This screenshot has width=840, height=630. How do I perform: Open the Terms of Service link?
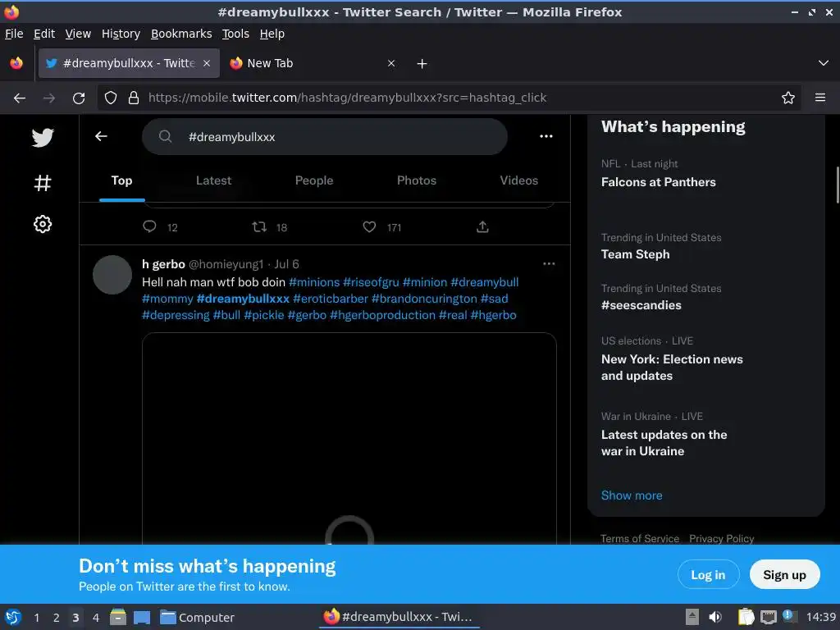tap(640, 538)
